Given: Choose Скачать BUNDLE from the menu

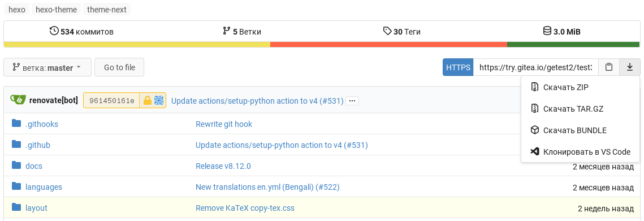Looking at the screenshot, I should [580, 130].
